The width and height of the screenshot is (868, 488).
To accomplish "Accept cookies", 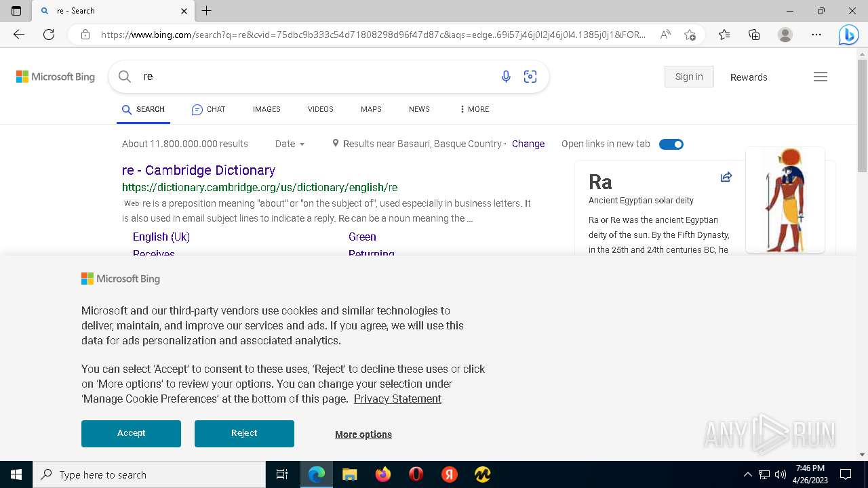I will [131, 433].
